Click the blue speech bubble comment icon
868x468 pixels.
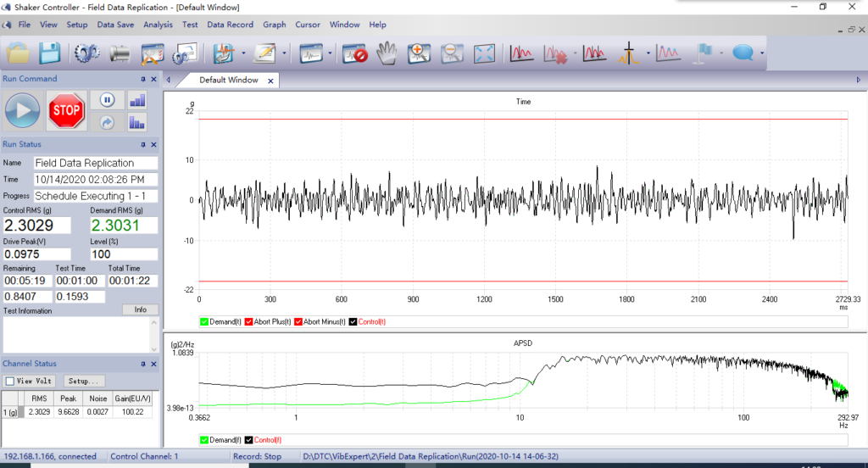click(743, 53)
